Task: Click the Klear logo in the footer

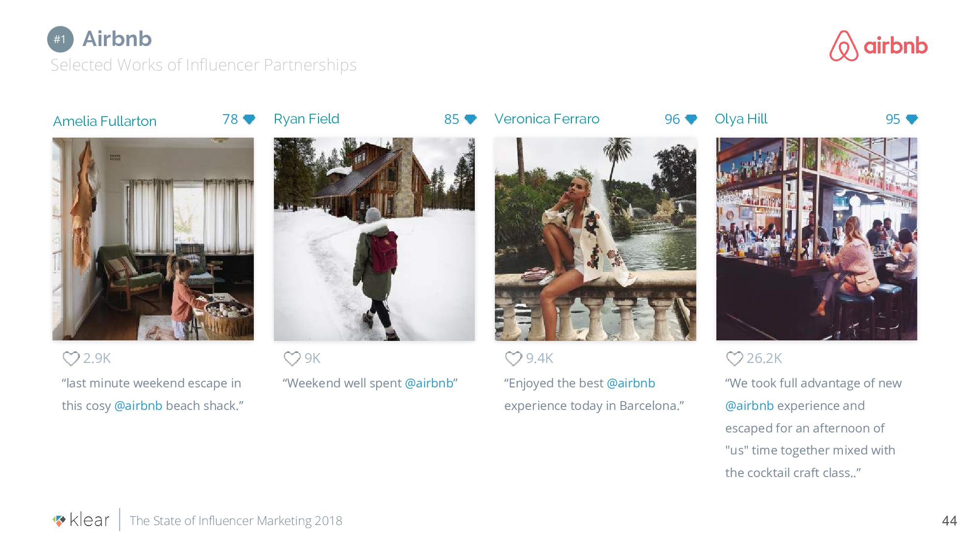Action: 81,520
